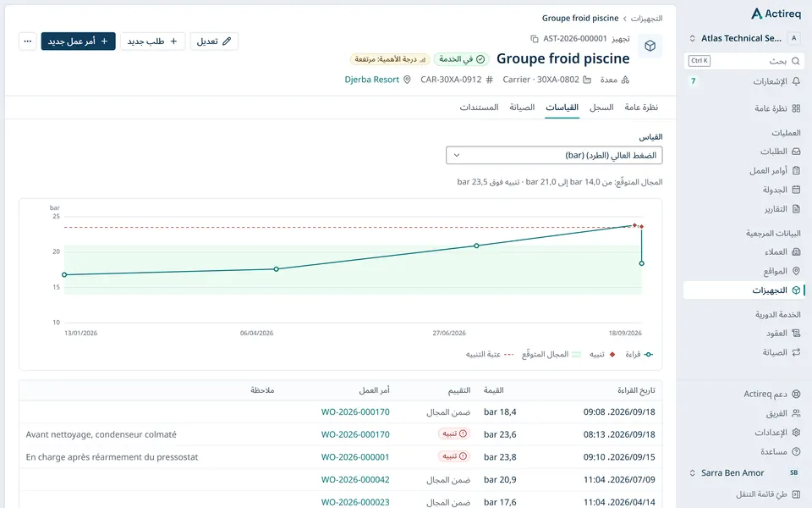Switch to the الصيانة tab
Viewport: 812px width, 508px height.
coord(522,108)
